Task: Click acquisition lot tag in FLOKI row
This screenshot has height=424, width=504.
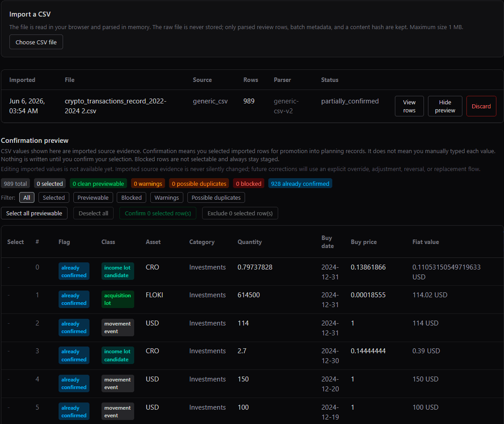Action: pyautogui.click(x=118, y=299)
